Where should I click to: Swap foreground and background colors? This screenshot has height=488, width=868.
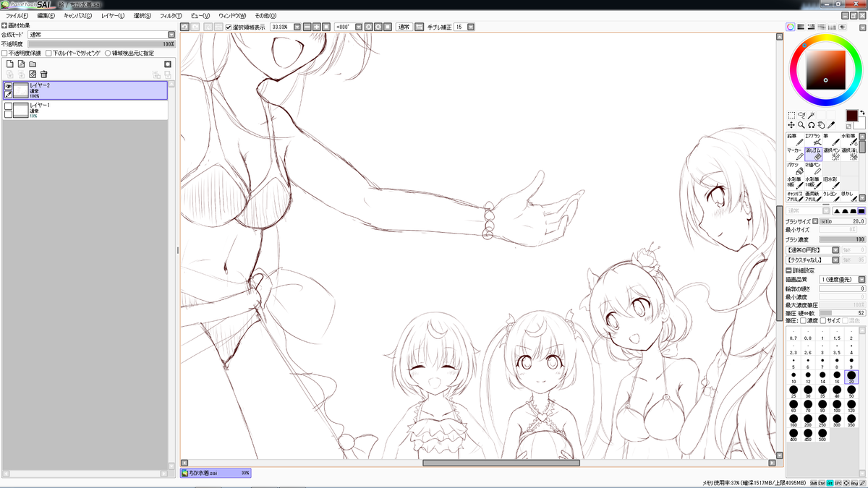coord(861,113)
